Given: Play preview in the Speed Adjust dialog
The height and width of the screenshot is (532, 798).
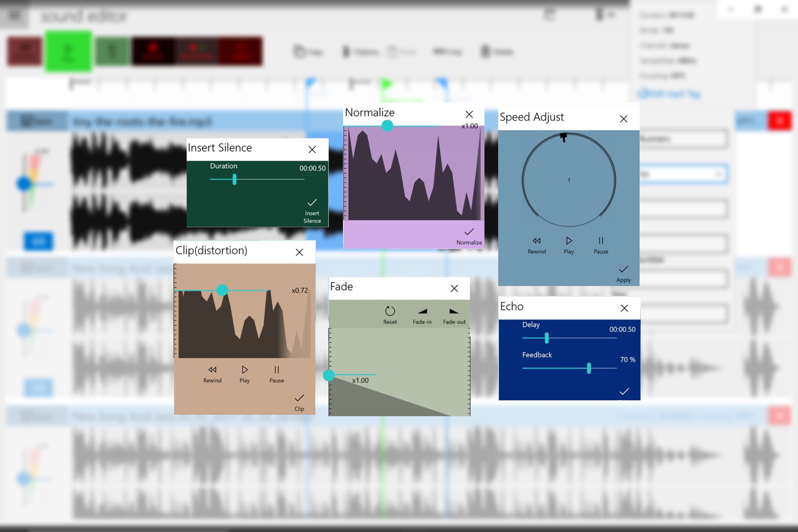Looking at the screenshot, I should 568,241.
